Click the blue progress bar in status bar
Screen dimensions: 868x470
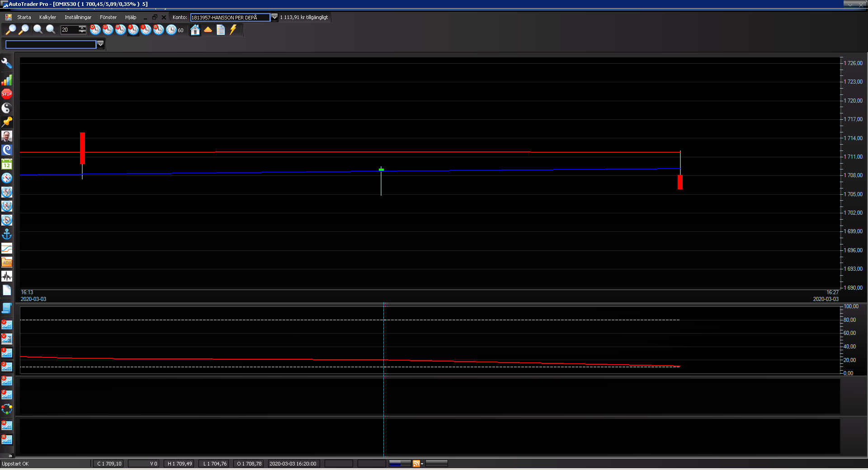pos(400,464)
